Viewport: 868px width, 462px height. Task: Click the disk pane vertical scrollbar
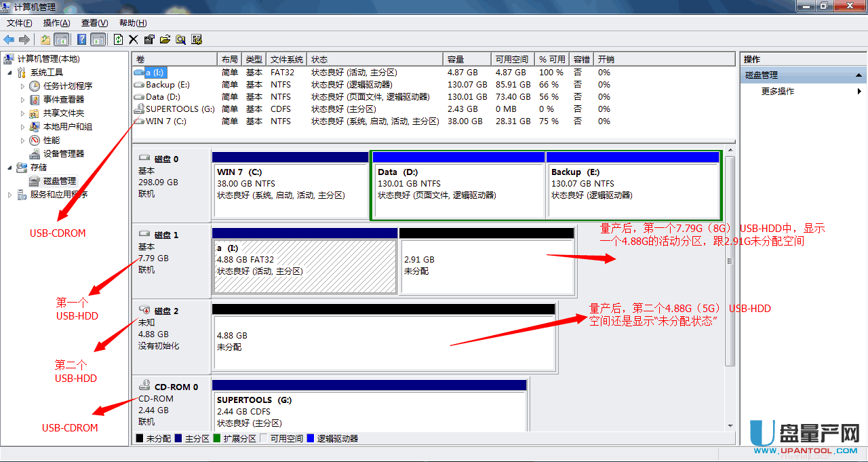[x=730, y=261]
